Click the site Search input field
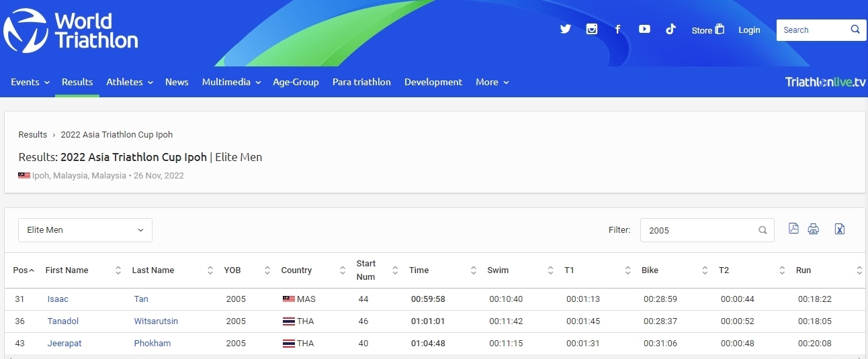Image resolution: width=868 pixels, height=359 pixels. (x=813, y=30)
